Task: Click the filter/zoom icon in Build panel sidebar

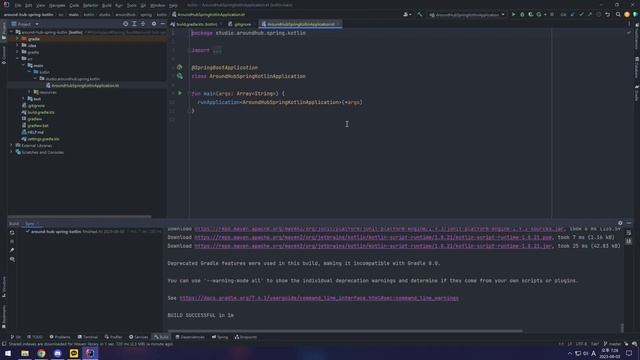Action: tap(12, 259)
